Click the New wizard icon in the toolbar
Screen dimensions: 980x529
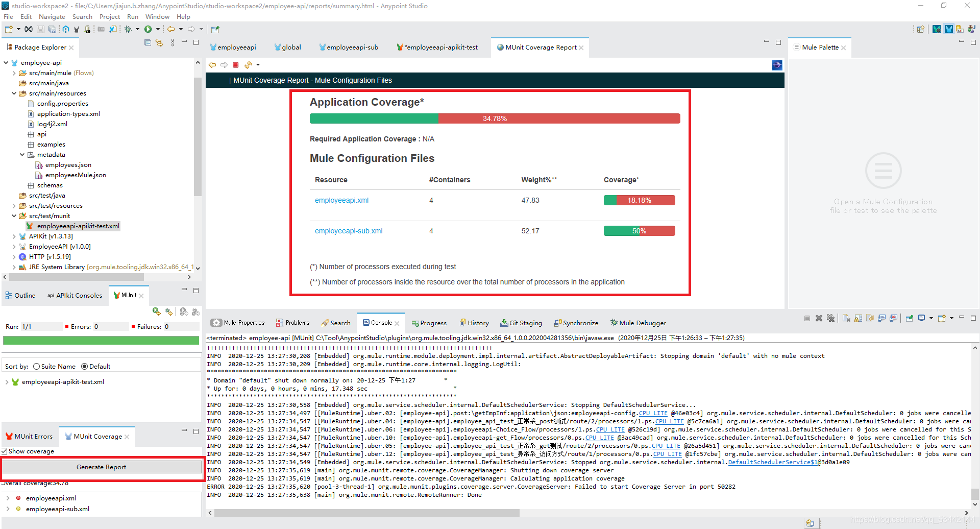tap(9, 29)
